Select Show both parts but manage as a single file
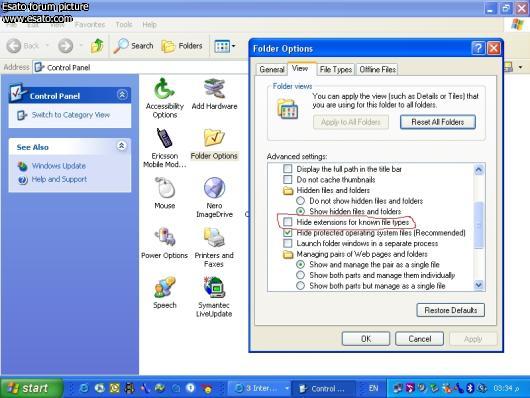 click(300, 286)
